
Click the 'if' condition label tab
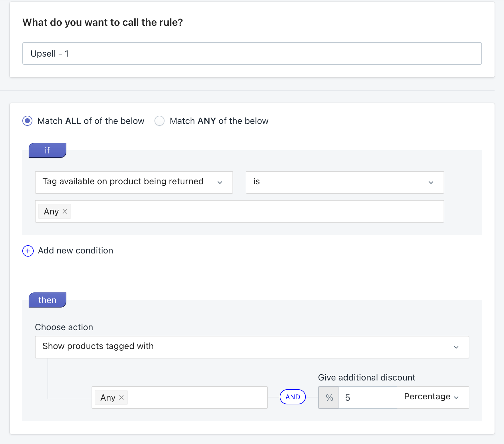pyautogui.click(x=48, y=150)
